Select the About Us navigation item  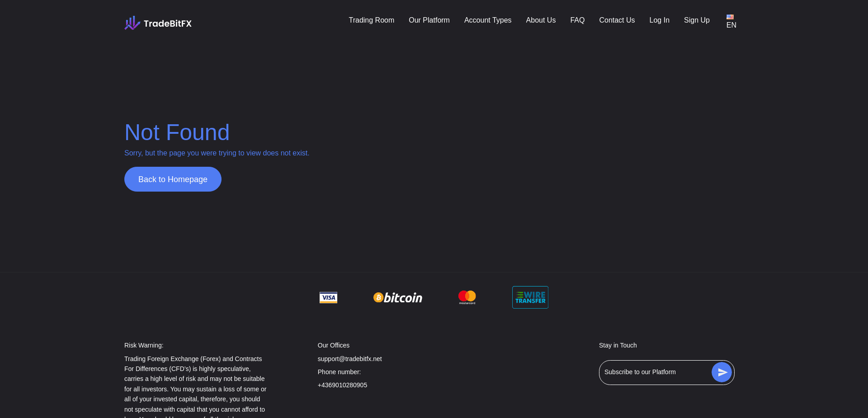[540, 20]
